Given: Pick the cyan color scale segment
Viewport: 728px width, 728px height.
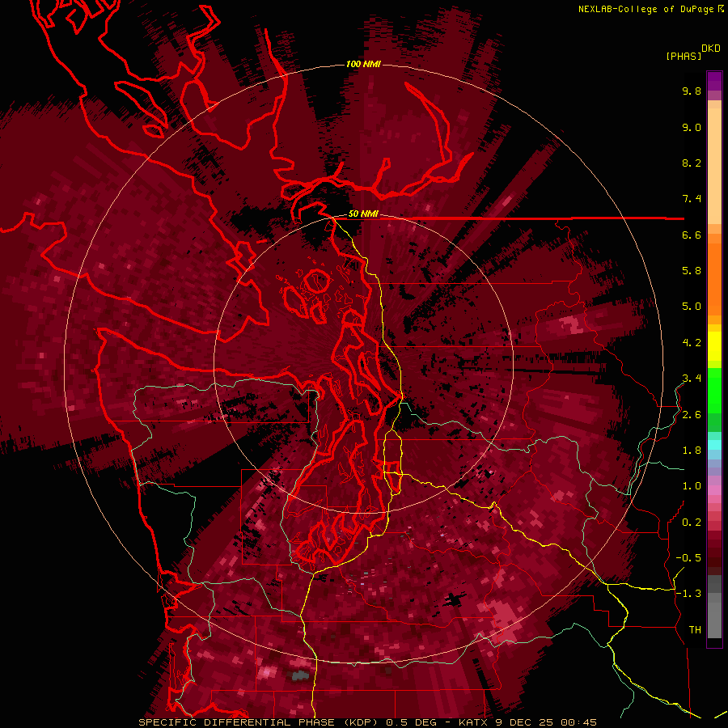Looking at the screenshot, I should [714, 444].
